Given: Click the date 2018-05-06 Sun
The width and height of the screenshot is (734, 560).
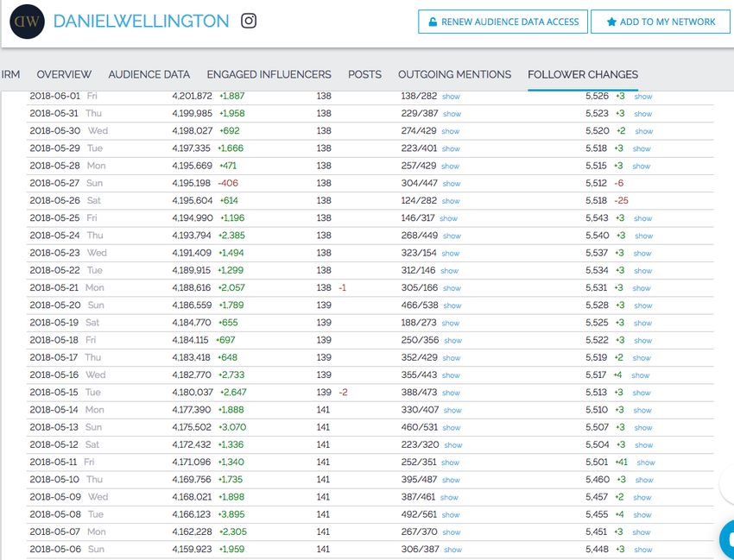Looking at the screenshot, I should coord(67,550).
